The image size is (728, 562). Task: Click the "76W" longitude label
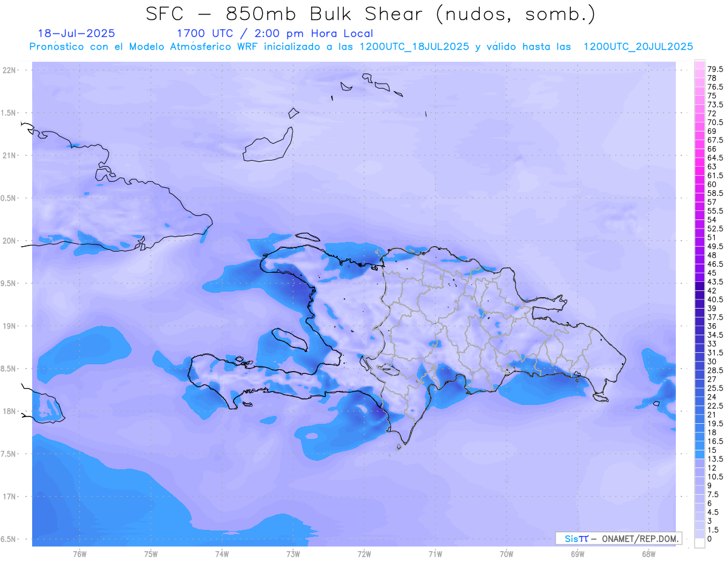(79, 554)
